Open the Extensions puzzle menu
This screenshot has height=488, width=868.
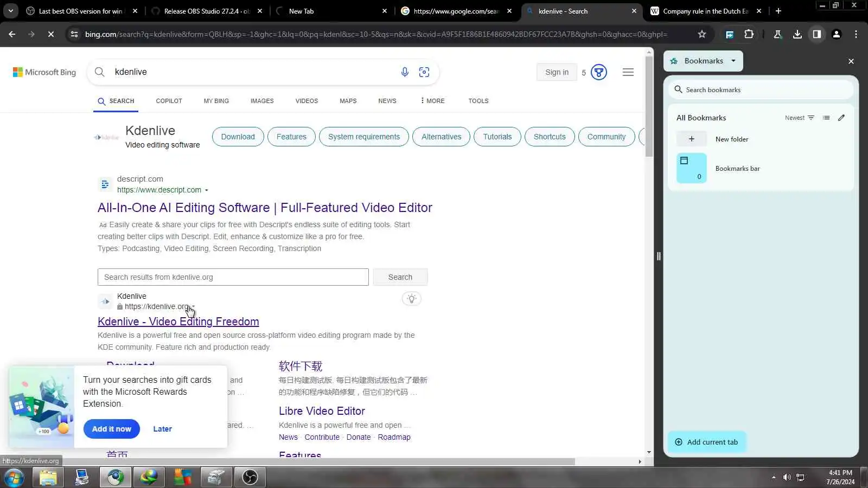point(749,34)
